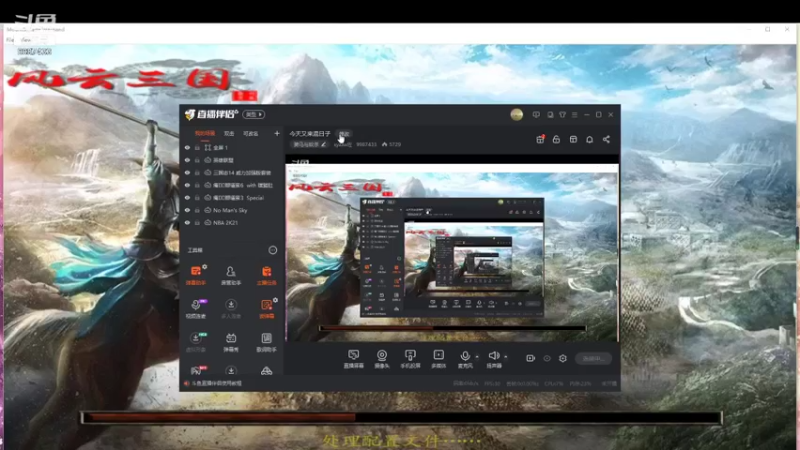This screenshot has height=450, width=800.
Task: Switch to the third scene tab
Action: point(251,134)
